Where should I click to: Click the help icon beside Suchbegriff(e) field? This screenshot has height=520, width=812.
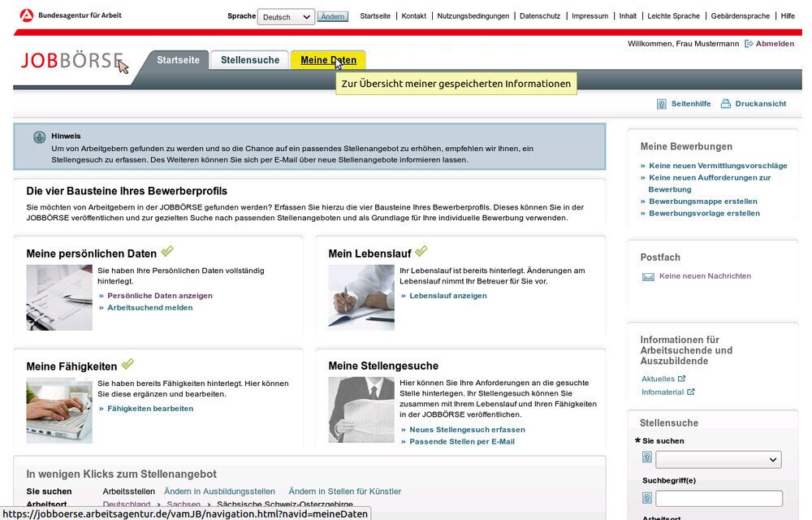pyautogui.click(x=647, y=498)
